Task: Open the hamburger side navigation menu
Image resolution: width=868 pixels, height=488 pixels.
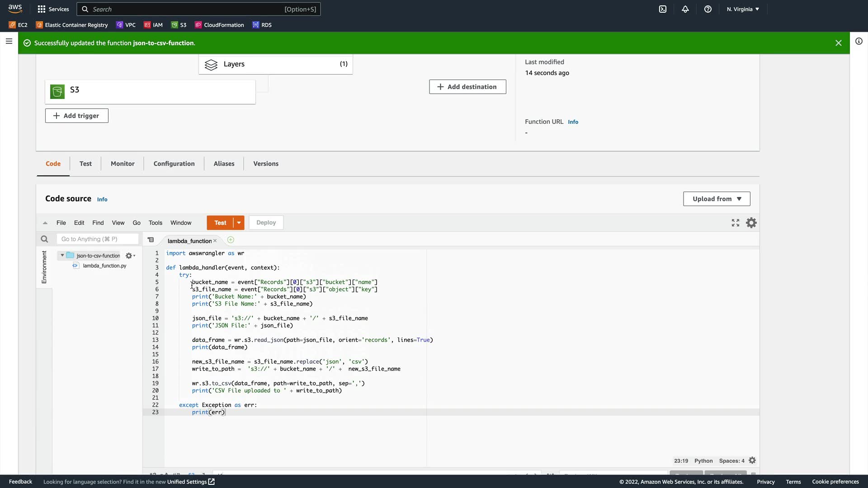Action: (x=9, y=42)
